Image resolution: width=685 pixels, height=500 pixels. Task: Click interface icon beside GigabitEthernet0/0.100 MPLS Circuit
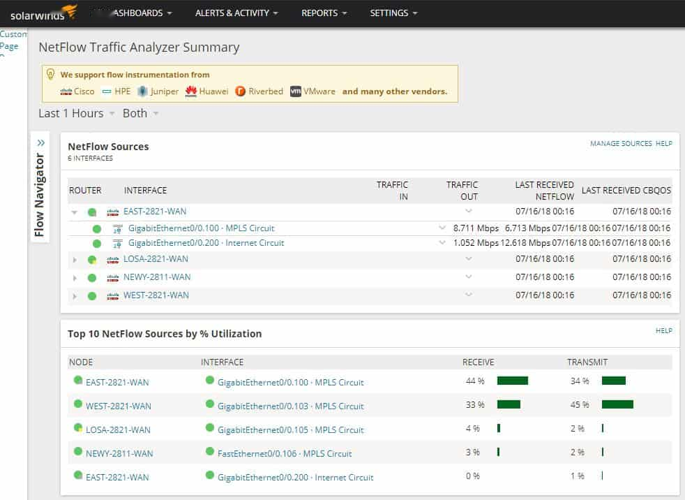118,229
